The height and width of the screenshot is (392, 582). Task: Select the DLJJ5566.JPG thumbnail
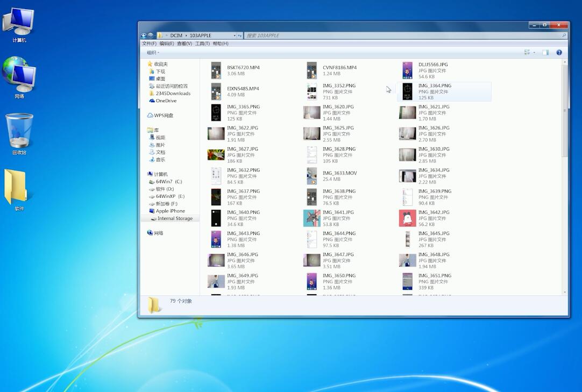click(x=408, y=70)
